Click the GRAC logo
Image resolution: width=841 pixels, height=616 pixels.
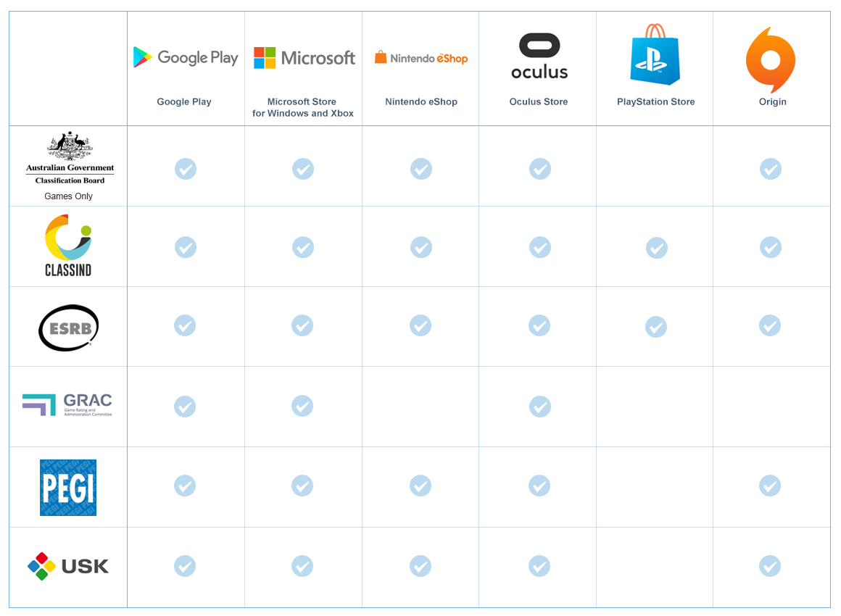(67, 405)
